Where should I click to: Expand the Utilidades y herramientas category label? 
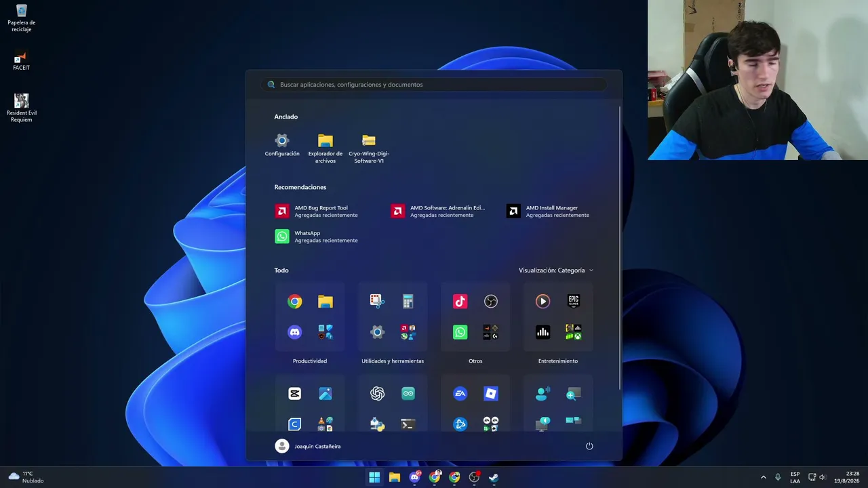(393, 361)
